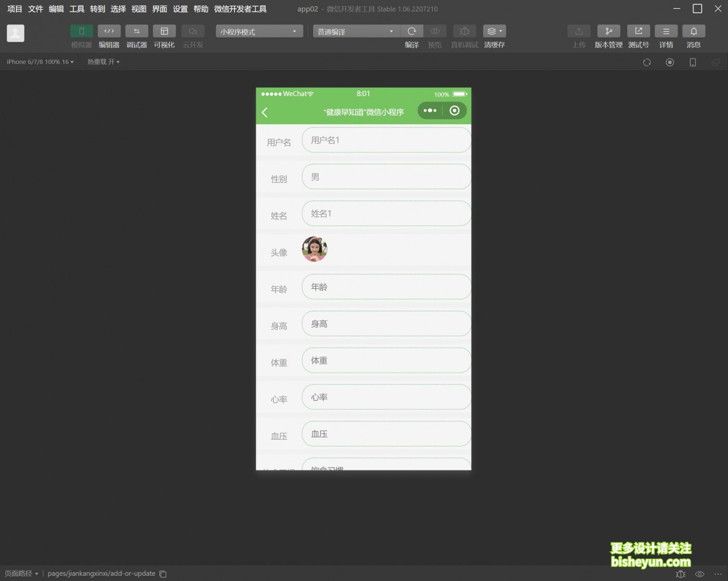Open the visualization (可视化) view
728x581 pixels.
[164, 32]
